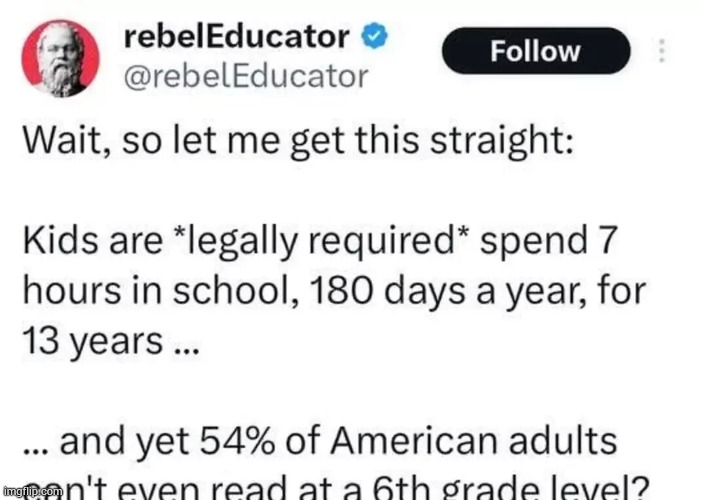Click the @rebelEducator handle
This screenshot has width=701, height=500.
point(246,76)
